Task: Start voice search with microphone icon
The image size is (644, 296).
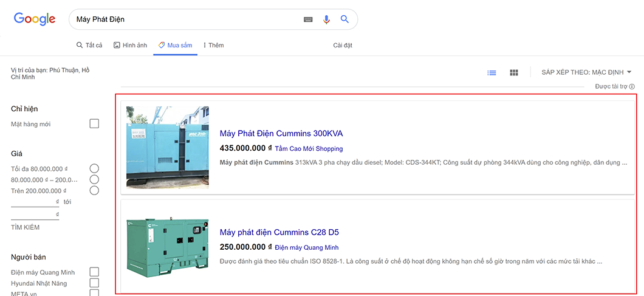Action: click(326, 19)
